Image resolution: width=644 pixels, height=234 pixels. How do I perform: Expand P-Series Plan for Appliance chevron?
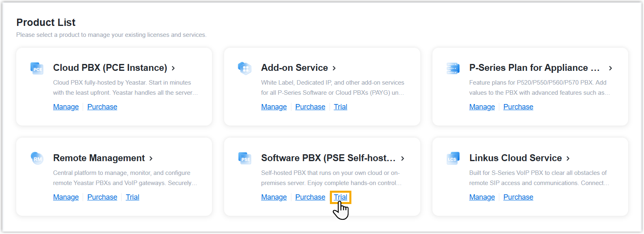(610, 68)
